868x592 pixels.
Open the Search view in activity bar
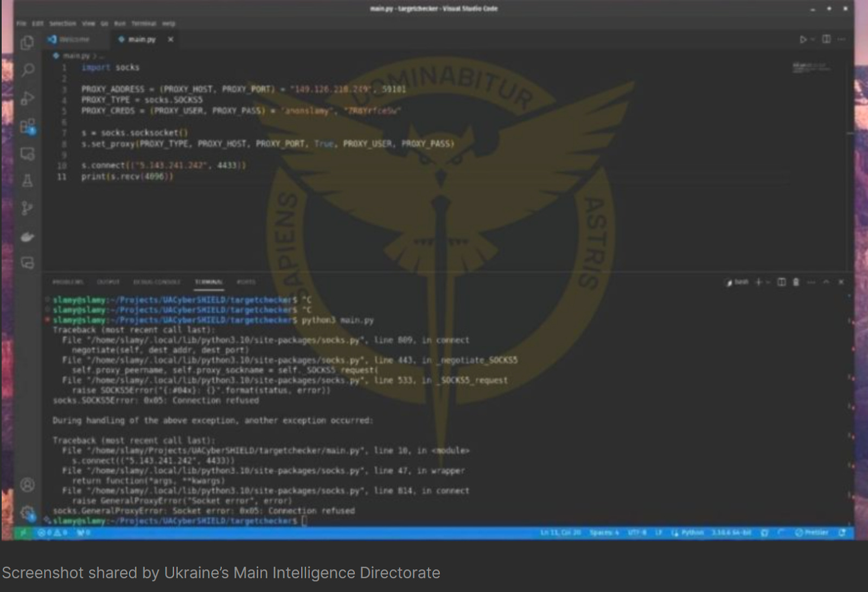pos(27,70)
